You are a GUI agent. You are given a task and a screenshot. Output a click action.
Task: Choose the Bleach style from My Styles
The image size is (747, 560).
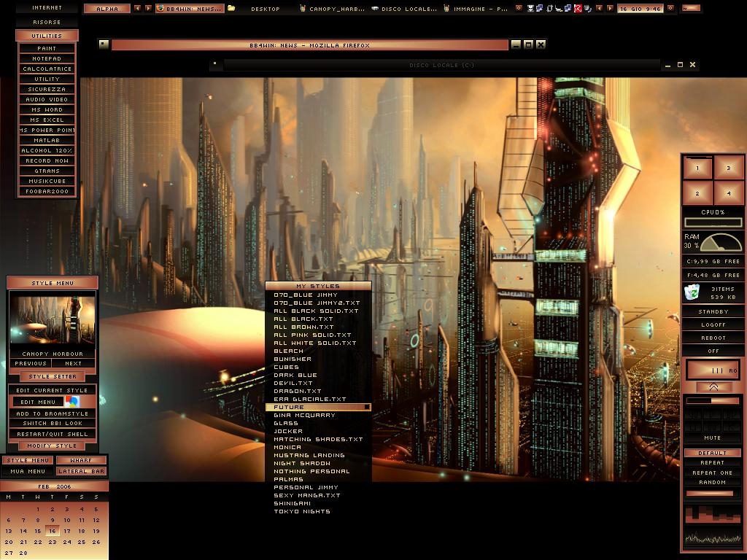point(318,351)
